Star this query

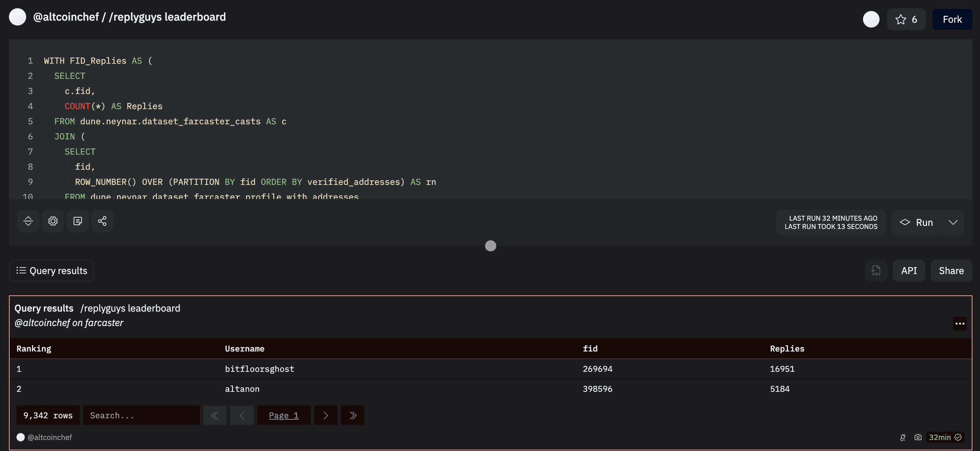pyautogui.click(x=906, y=19)
